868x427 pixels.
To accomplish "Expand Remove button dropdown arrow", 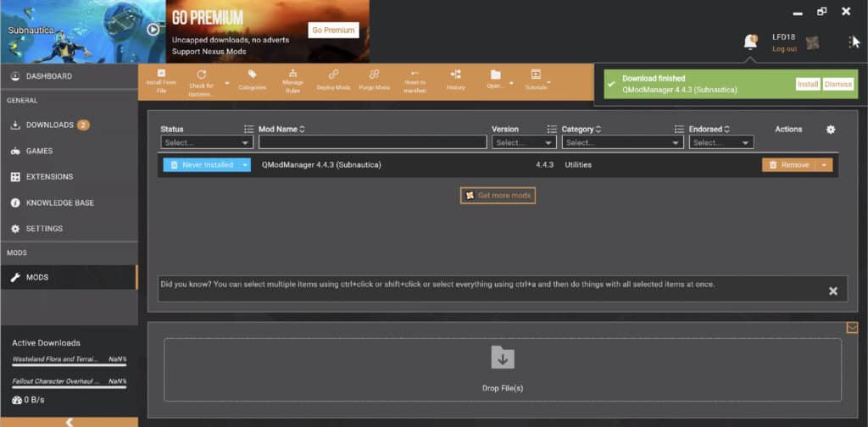I will 824,165.
